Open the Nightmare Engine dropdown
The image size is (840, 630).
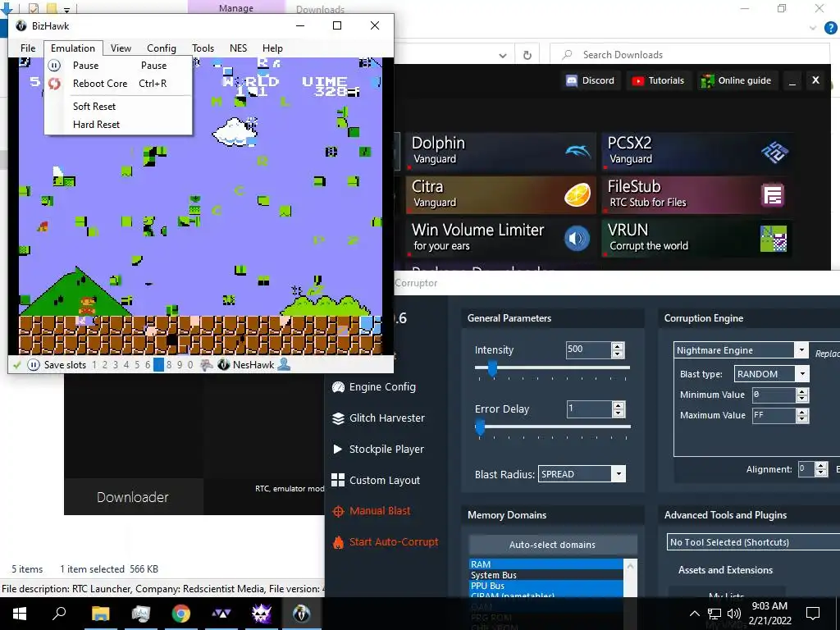click(x=801, y=349)
